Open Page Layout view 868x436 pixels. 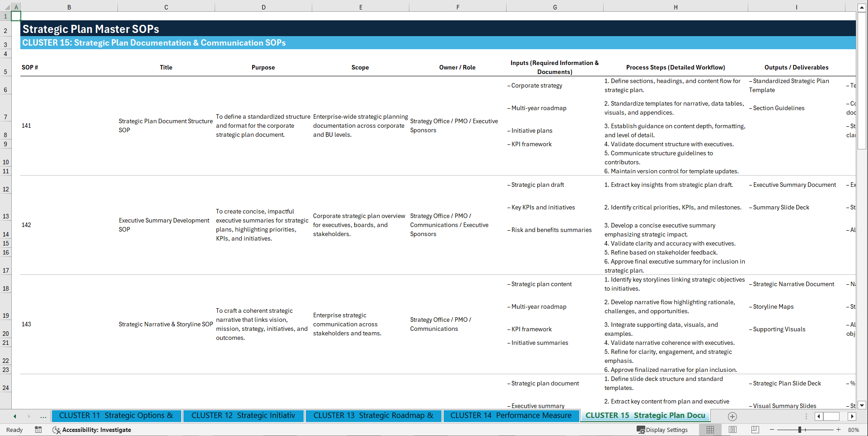(x=733, y=430)
